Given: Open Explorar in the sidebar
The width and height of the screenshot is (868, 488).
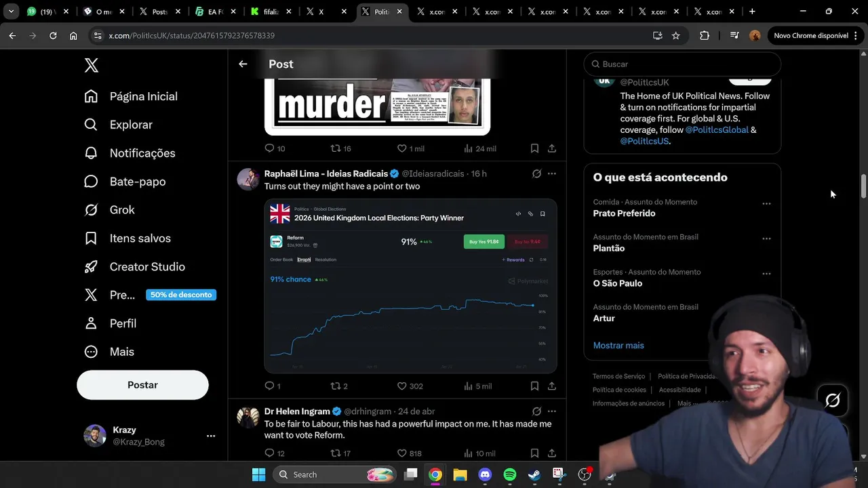Looking at the screenshot, I should pos(118,125).
